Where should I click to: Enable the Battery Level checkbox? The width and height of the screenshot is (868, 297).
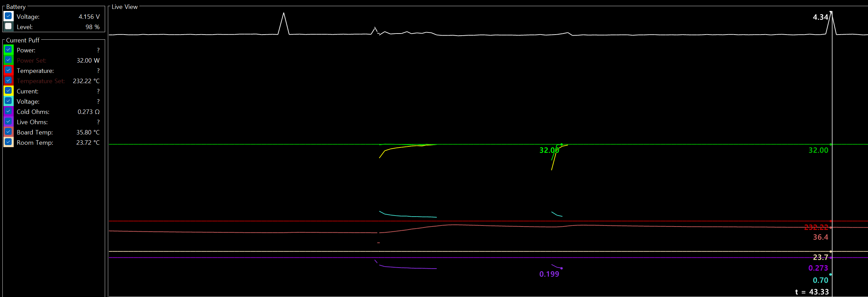pyautogui.click(x=9, y=26)
